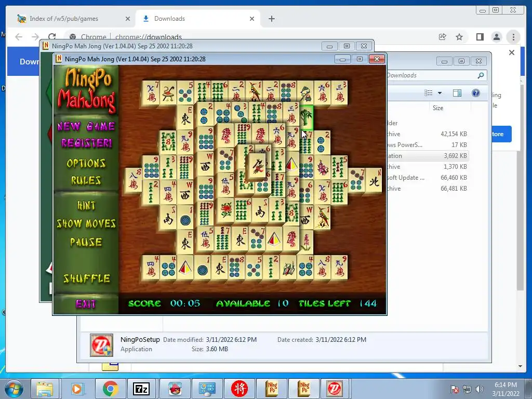The width and height of the screenshot is (532, 399).
Task: Close the Index of /w5/pub/games tab
Action: 128,19
